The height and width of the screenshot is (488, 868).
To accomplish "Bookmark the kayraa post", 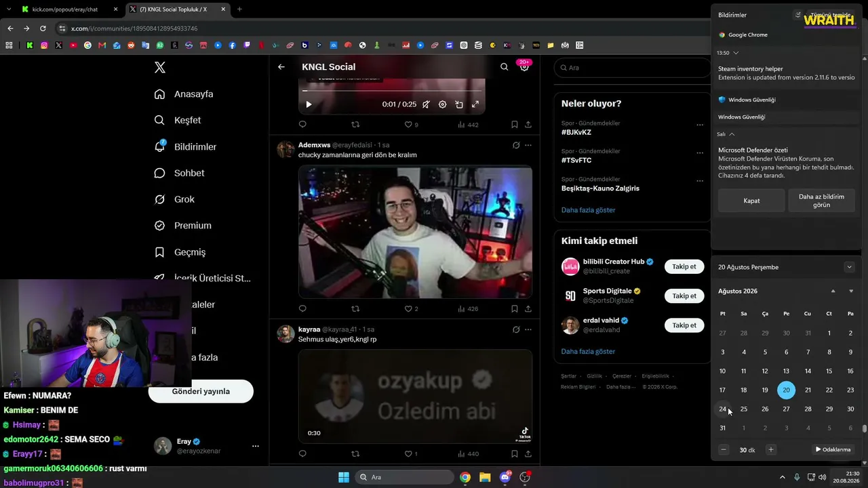I will [515, 454].
